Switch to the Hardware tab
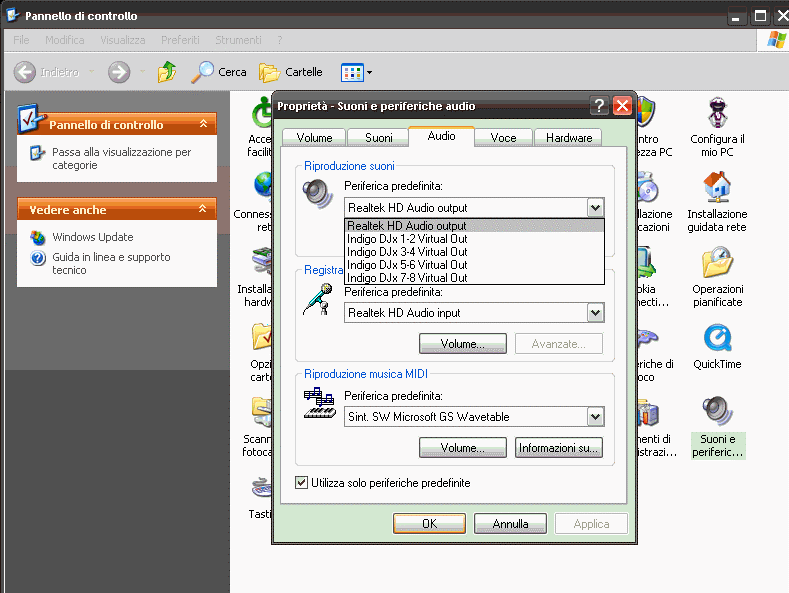Viewport: 789px width, 593px height. (x=568, y=138)
